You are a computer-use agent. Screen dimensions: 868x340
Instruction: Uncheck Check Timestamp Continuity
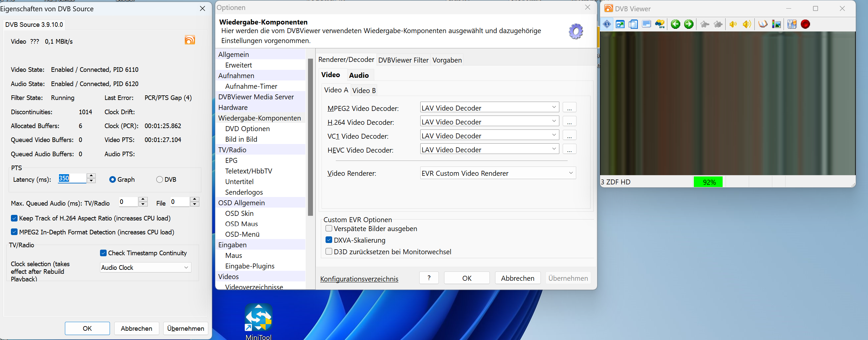(x=103, y=253)
